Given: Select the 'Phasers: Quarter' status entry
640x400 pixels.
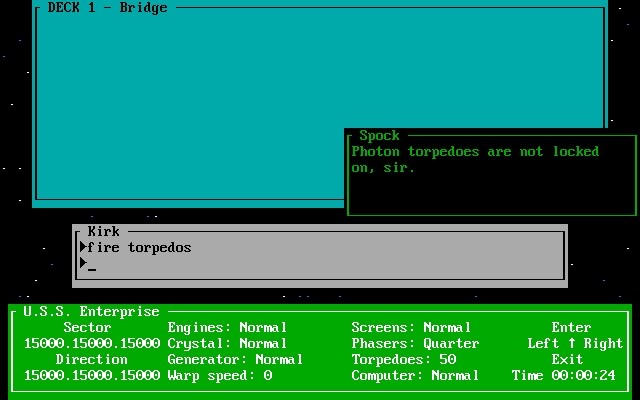Looking at the screenshot, I should (x=415, y=344).
